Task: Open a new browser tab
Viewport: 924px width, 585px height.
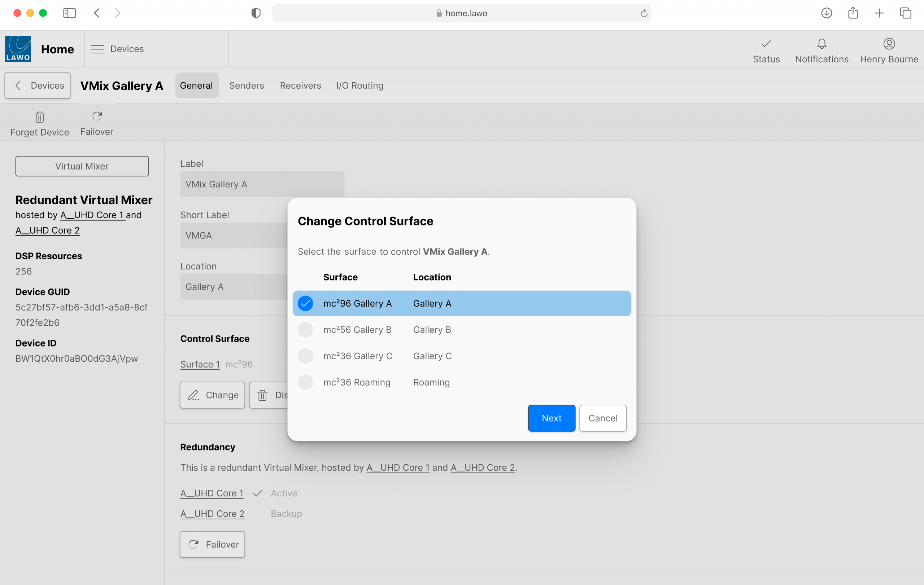Action: coord(879,13)
